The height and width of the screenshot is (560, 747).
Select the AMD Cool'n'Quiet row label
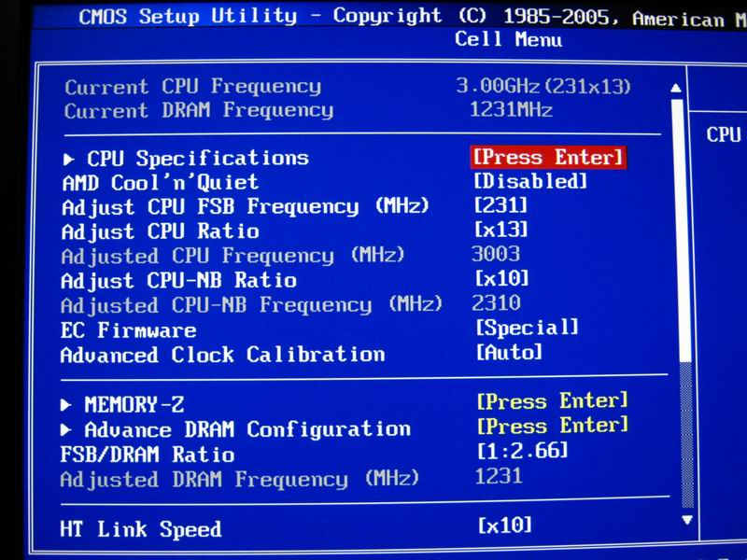pos(161,182)
